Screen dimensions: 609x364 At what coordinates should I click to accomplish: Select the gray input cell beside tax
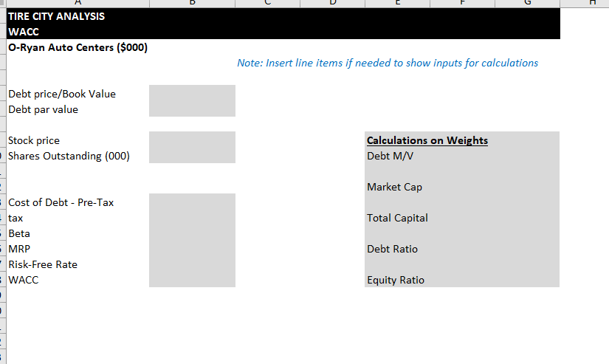pyautogui.click(x=192, y=218)
